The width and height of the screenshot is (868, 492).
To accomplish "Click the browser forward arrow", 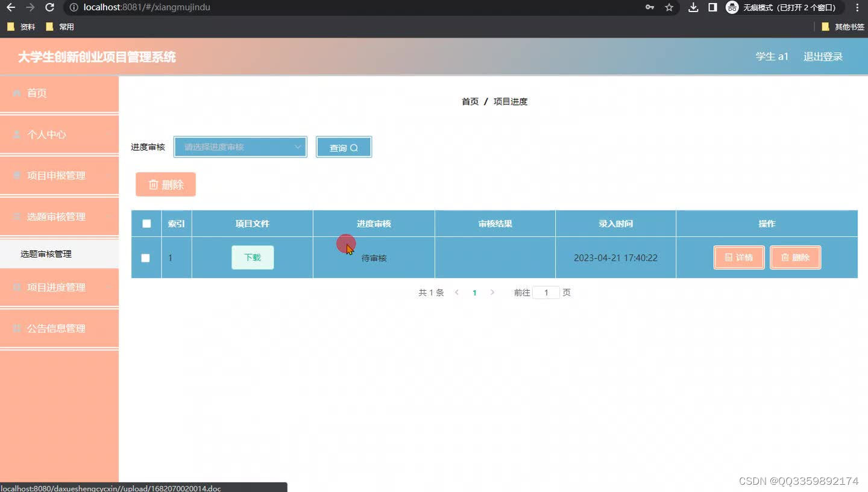I will [x=30, y=7].
